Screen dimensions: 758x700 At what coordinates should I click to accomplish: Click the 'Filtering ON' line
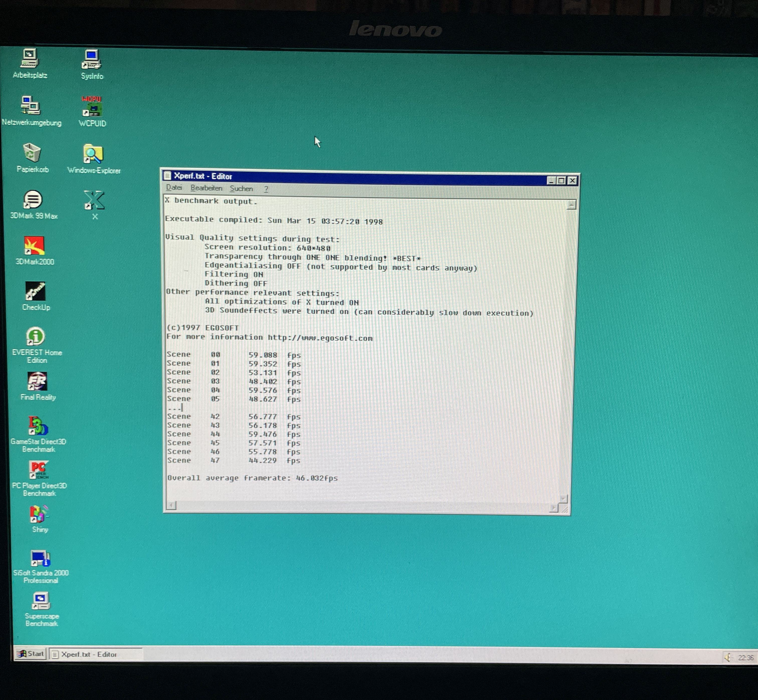(234, 274)
